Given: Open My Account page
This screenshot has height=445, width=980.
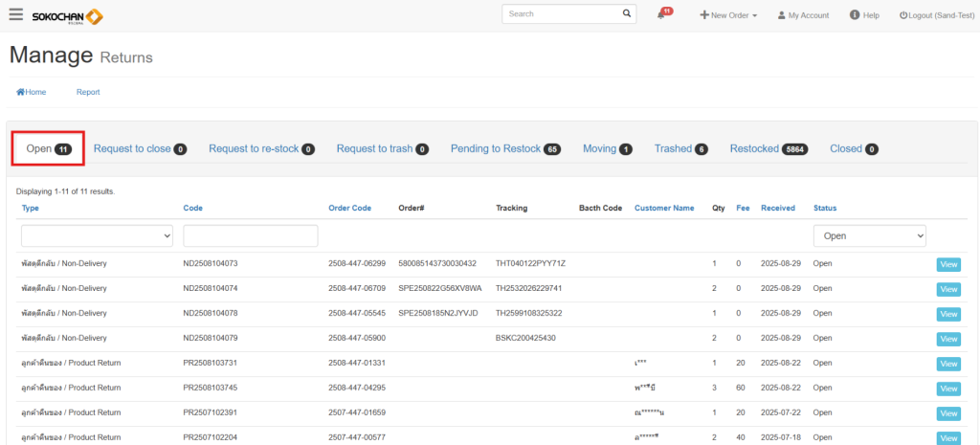Looking at the screenshot, I should pyautogui.click(x=803, y=15).
